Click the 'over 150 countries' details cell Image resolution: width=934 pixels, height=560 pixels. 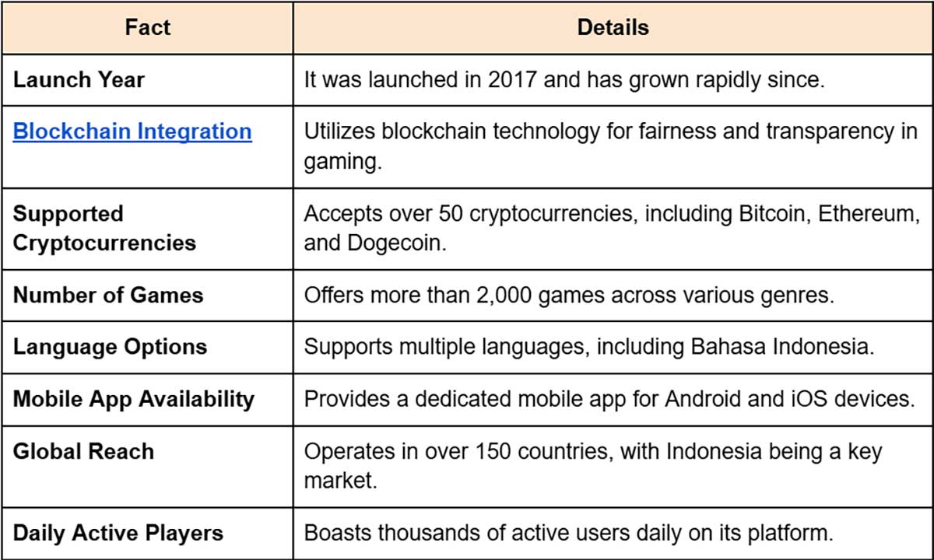point(613,466)
